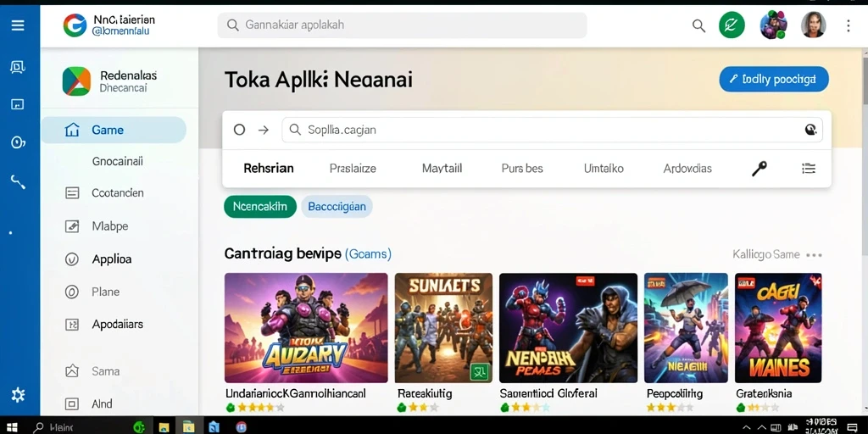The width and height of the screenshot is (868, 434).
Task: Toggle the green Ncencakiin filter chip
Action: coord(259,207)
